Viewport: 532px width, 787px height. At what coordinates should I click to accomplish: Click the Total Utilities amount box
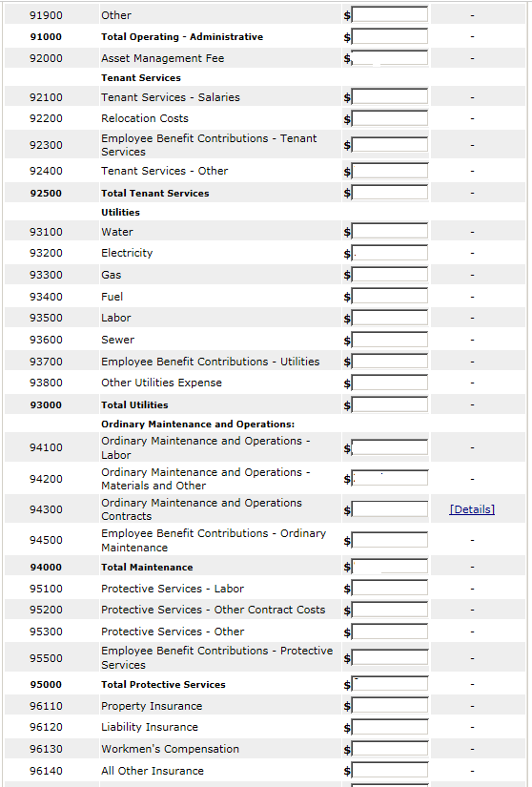(x=390, y=404)
